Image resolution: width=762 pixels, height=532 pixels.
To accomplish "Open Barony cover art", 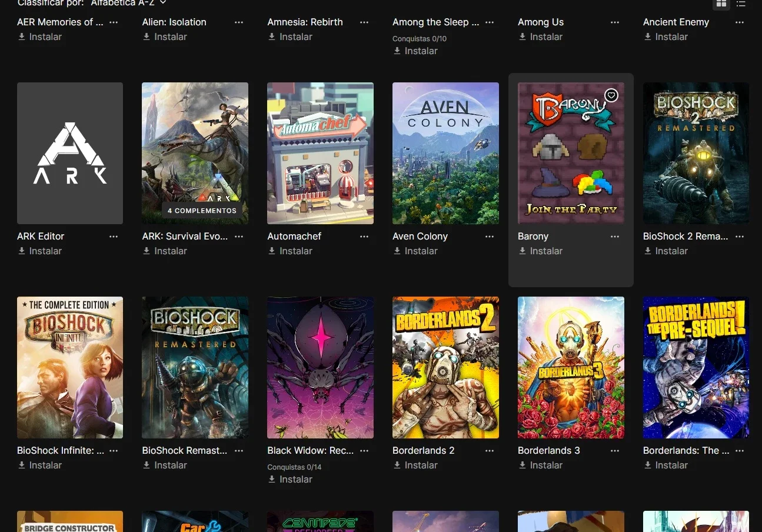I will click(x=571, y=153).
